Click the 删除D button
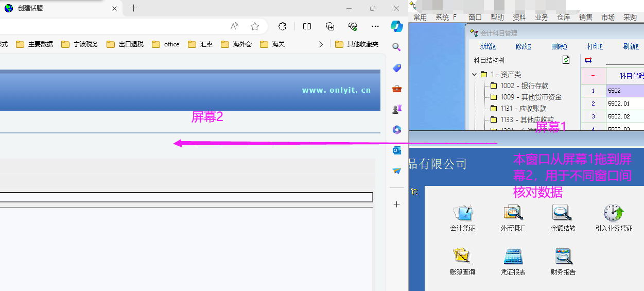This screenshot has width=644, height=291. click(x=559, y=47)
